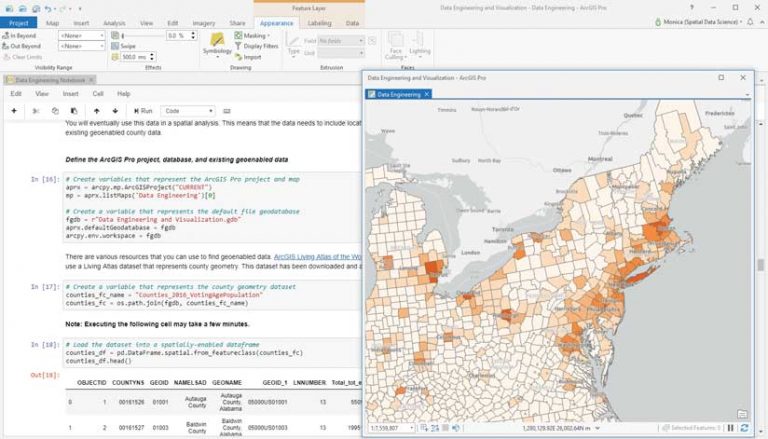Click the transparency percent stepper arrows
Screen dimensions: 768x439
193,35
